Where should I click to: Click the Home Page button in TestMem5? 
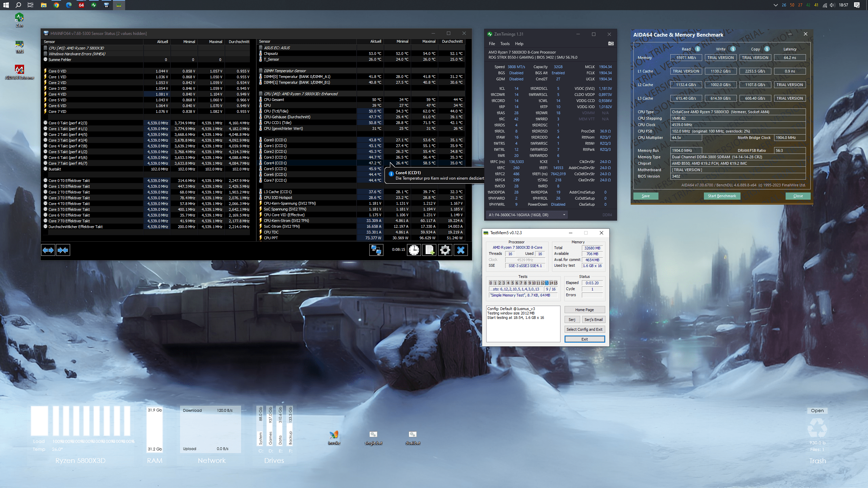pyautogui.click(x=584, y=310)
